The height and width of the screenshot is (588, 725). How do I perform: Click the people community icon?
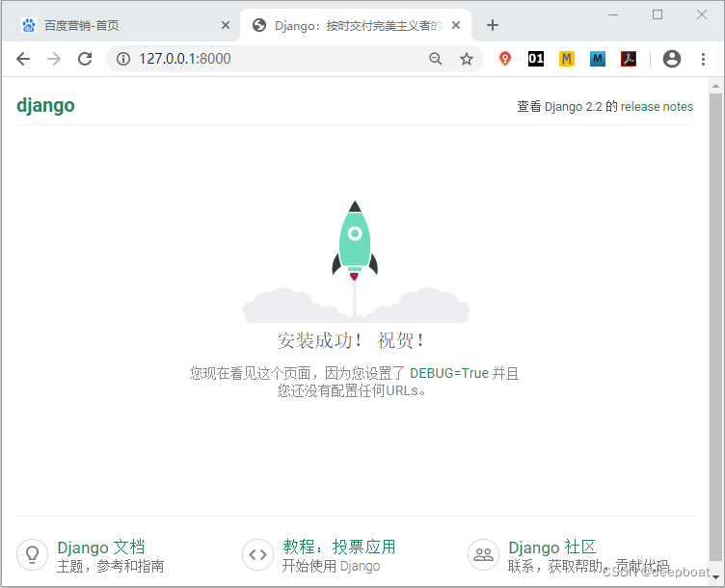(x=483, y=554)
